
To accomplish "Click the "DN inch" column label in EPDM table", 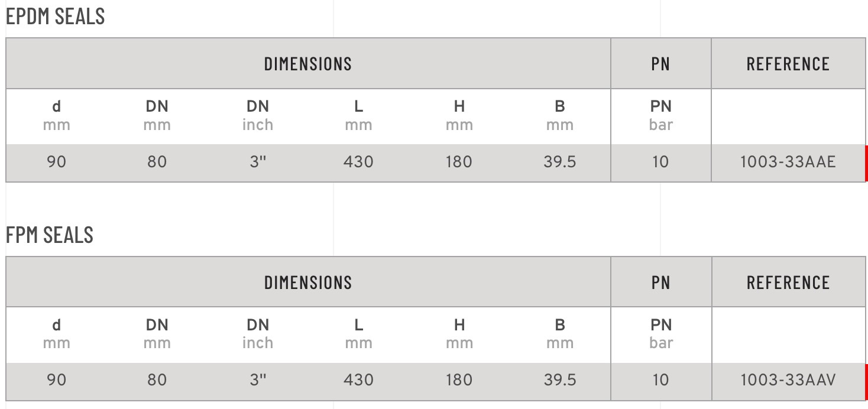I will (258, 115).
